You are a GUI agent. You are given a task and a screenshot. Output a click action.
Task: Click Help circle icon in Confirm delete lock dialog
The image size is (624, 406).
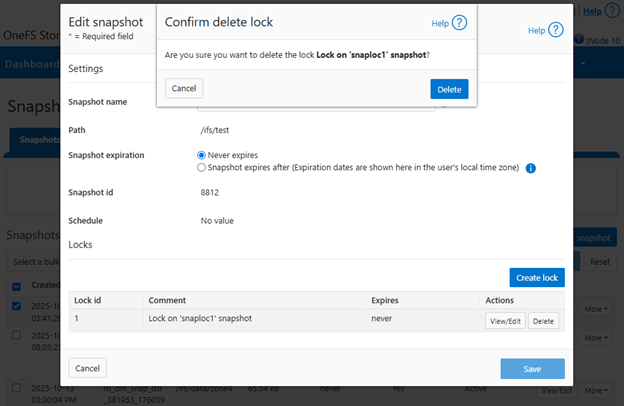point(460,22)
